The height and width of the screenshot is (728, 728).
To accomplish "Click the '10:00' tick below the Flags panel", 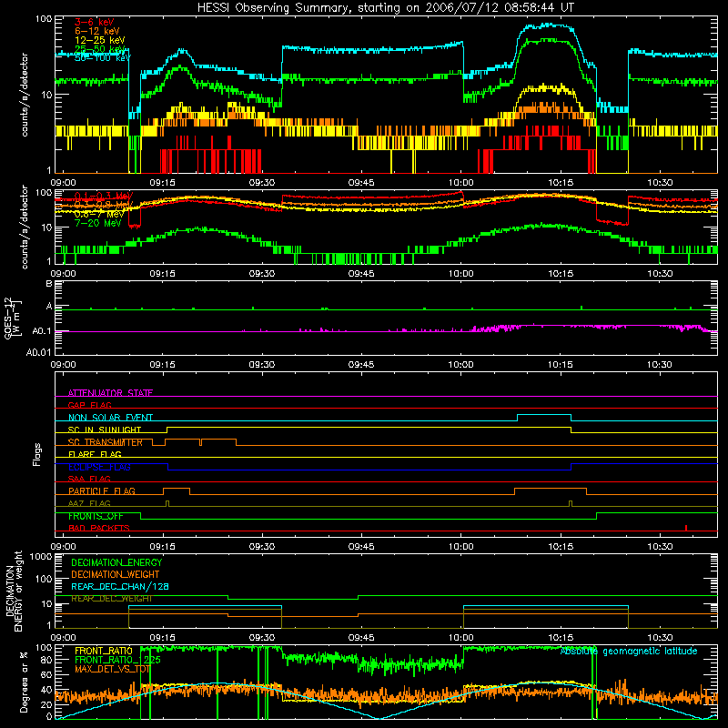I will [x=460, y=547].
